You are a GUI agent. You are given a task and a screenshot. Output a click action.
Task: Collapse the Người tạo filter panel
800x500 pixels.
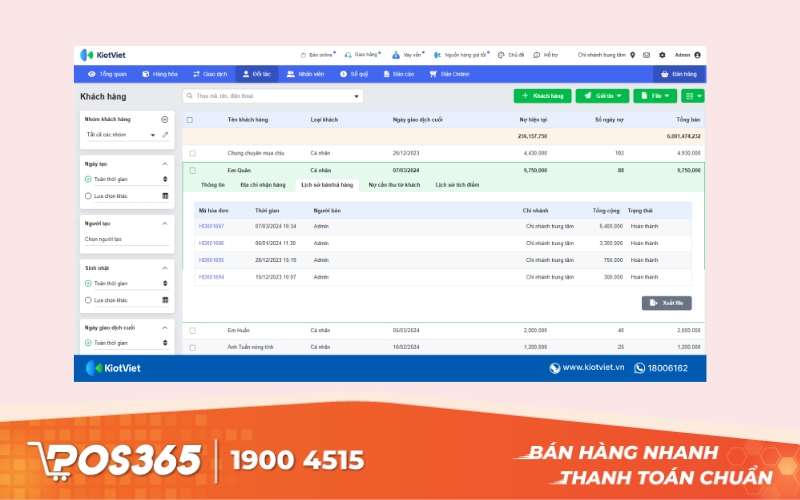point(165,223)
